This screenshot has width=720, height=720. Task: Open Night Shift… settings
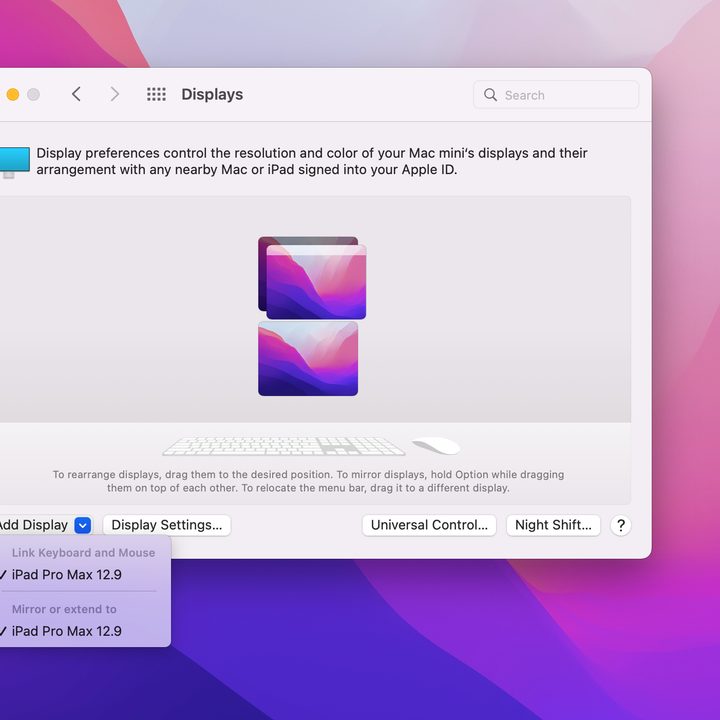click(x=553, y=525)
